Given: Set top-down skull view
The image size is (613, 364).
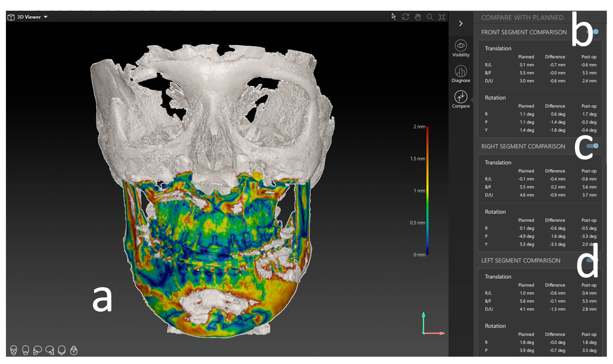Looking at the screenshot, I should click(x=62, y=350).
